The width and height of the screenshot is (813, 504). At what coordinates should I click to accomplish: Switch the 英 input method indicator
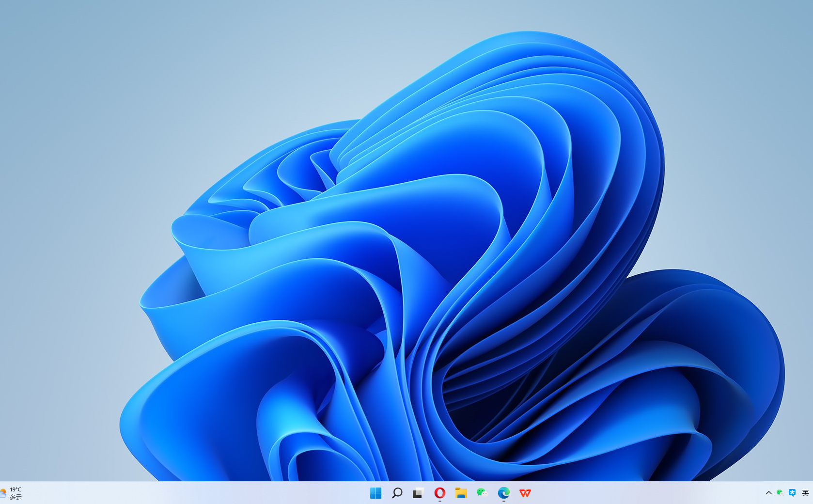[x=805, y=493]
